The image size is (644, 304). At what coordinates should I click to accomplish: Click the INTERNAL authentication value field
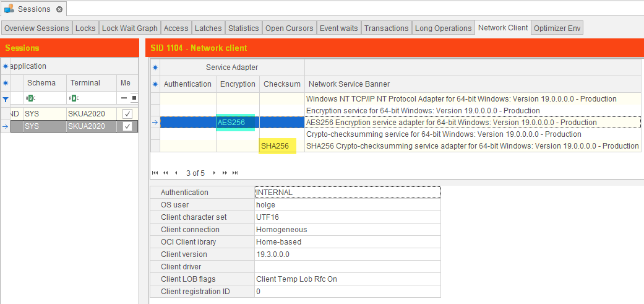(x=348, y=193)
